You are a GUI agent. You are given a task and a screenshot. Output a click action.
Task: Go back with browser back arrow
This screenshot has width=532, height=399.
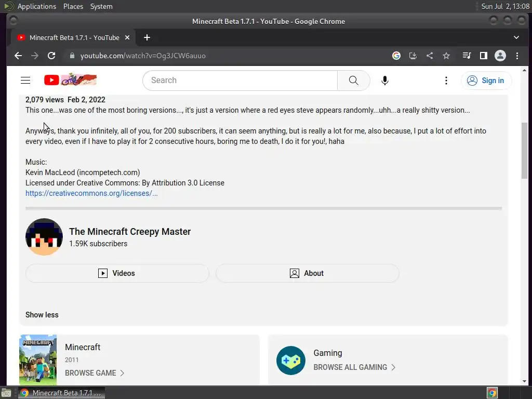[18, 56]
